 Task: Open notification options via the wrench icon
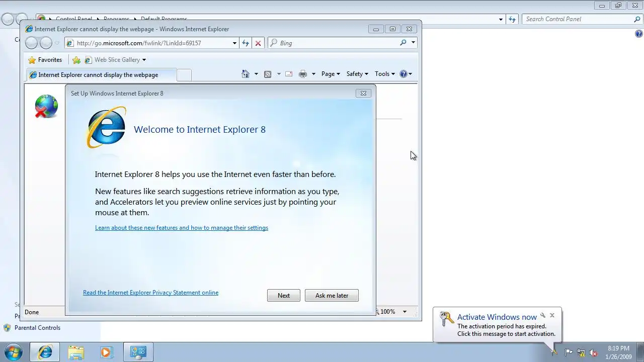(543, 316)
